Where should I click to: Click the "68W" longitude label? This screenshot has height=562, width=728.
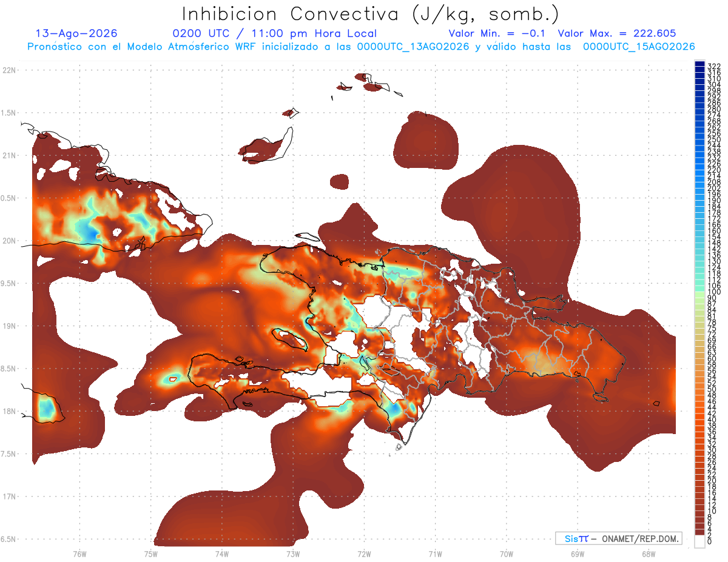click(649, 554)
